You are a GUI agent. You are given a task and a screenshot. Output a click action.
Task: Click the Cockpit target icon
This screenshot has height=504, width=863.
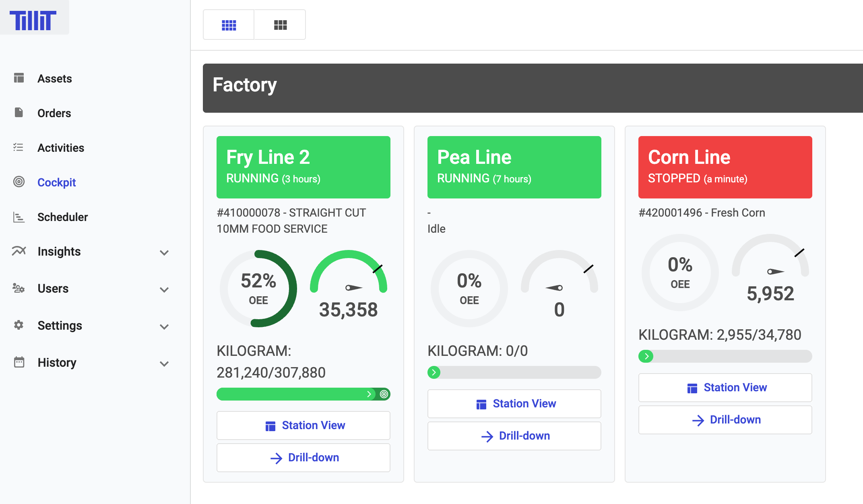click(x=19, y=182)
